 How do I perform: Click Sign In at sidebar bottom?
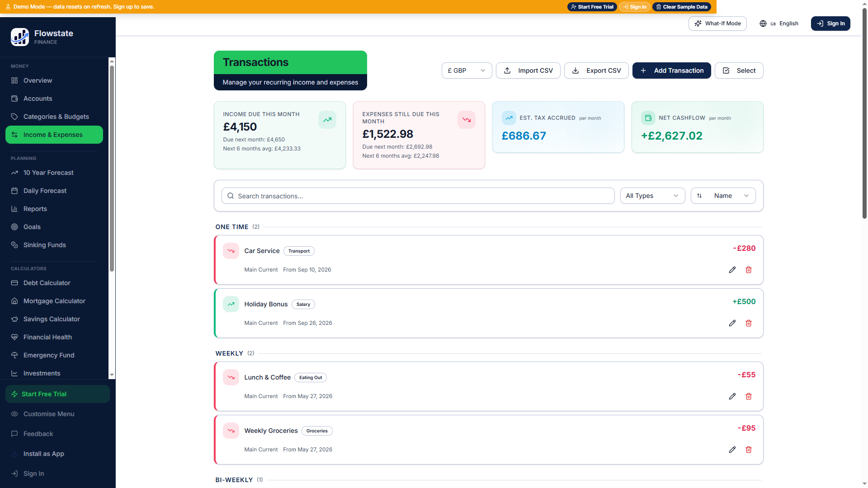(57, 474)
